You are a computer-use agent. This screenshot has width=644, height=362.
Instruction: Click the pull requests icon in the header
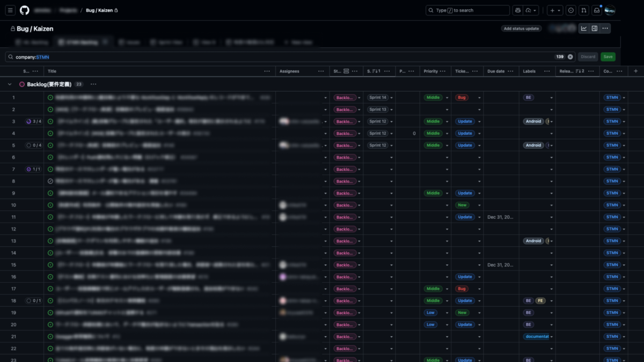click(584, 10)
